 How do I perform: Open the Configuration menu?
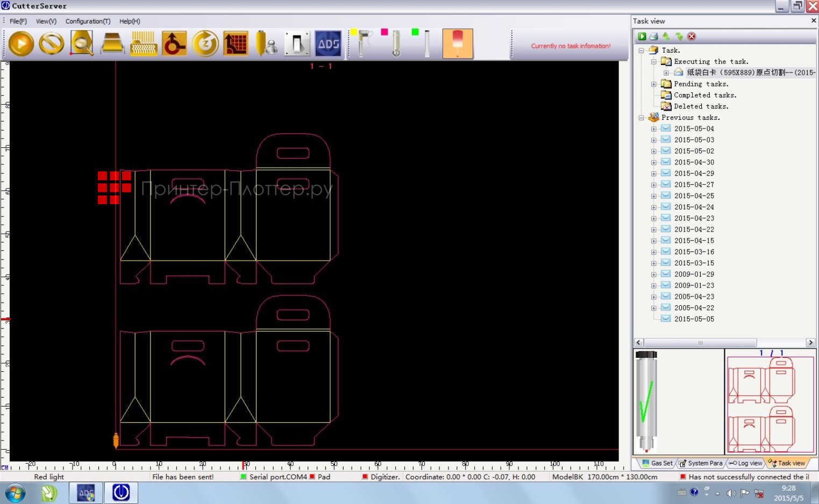point(88,21)
